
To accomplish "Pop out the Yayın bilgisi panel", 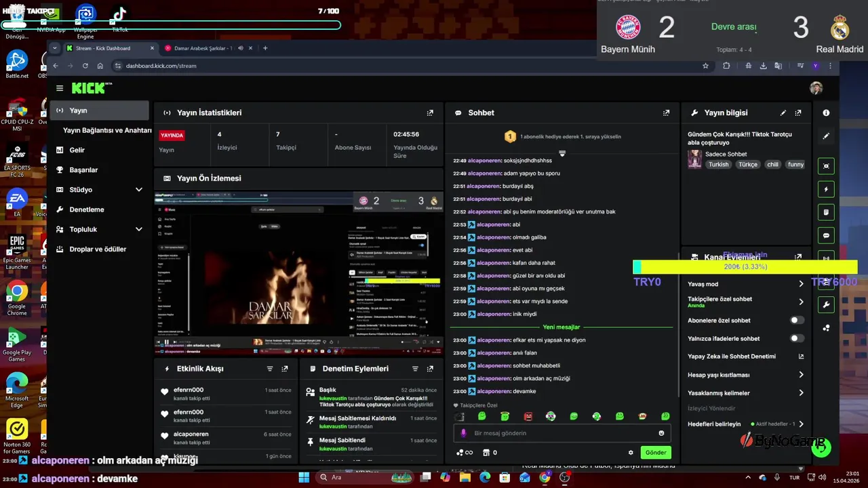I will point(798,113).
